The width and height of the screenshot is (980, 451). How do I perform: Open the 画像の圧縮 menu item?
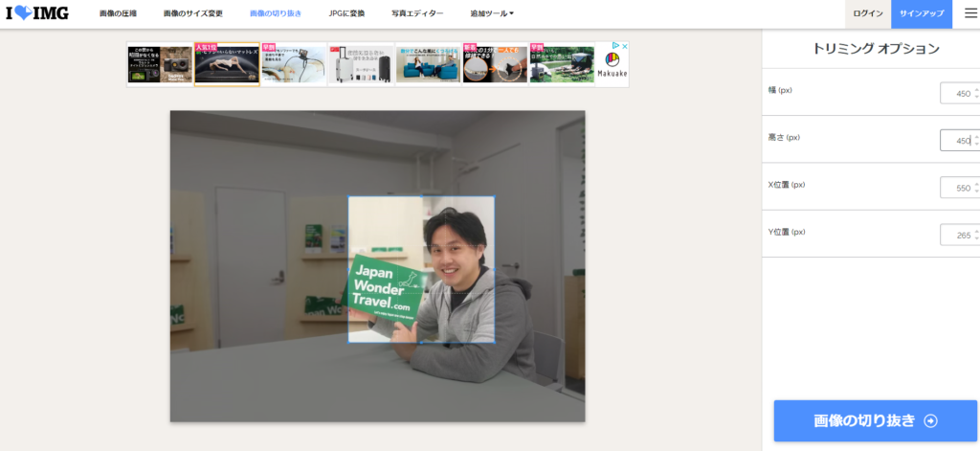(x=118, y=14)
